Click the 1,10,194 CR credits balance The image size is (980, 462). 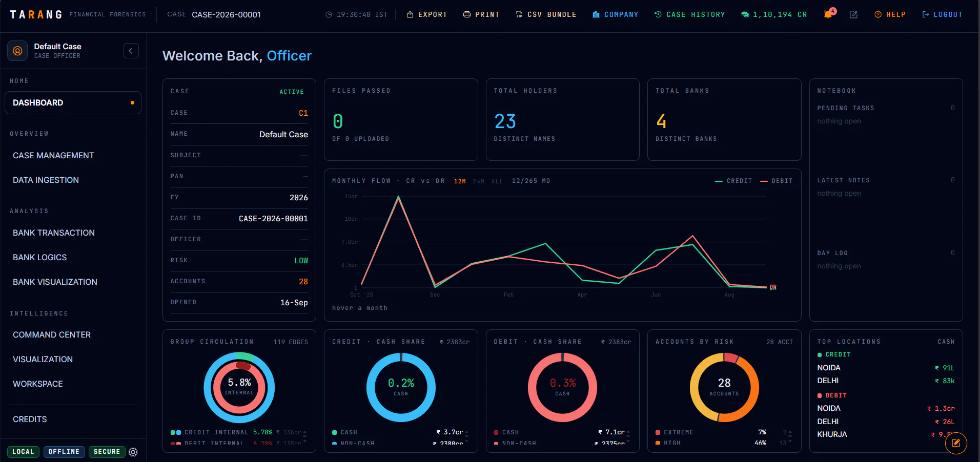coord(774,14)
